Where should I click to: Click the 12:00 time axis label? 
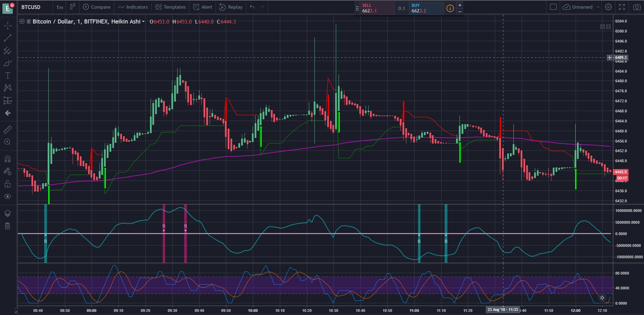(x=576, y=311)
